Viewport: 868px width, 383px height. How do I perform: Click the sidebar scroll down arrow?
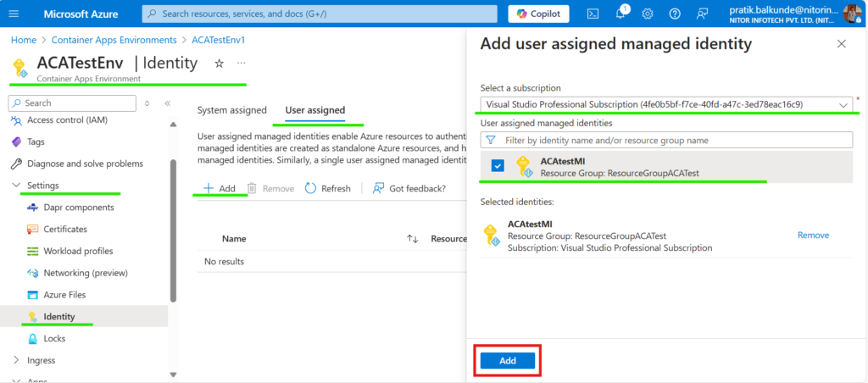tap(173, 375)
